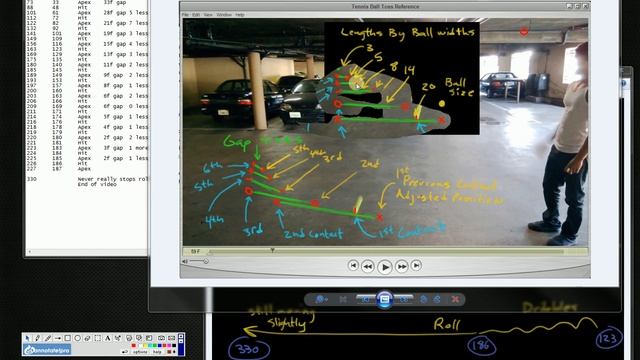Viewport: 640px width, 360px height.
Task: Click the previous arrow in floating bar
Action: click(x=365, y=300)
